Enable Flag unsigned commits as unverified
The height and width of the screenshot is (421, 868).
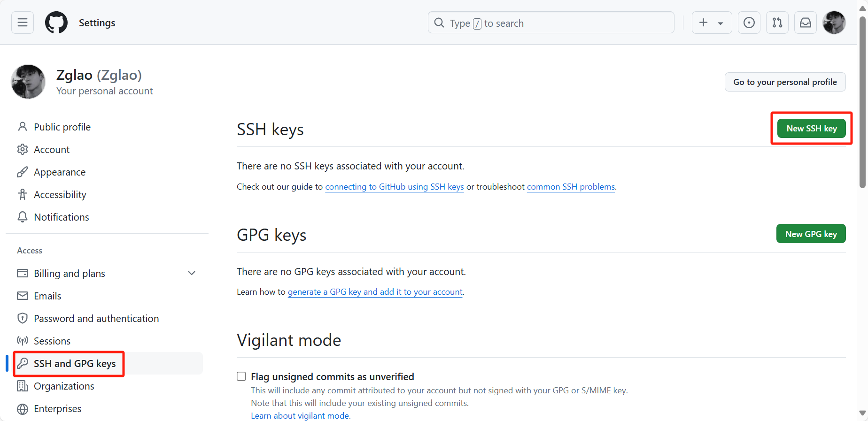pyautogui.click(x=241, y=376)
